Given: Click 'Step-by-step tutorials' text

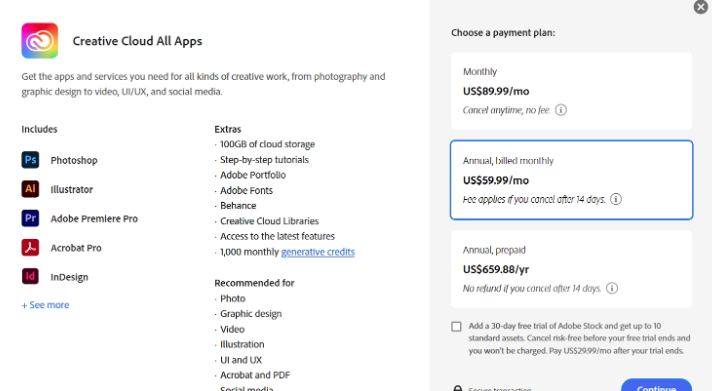Looking at the screenshot, I should [264, 160].
